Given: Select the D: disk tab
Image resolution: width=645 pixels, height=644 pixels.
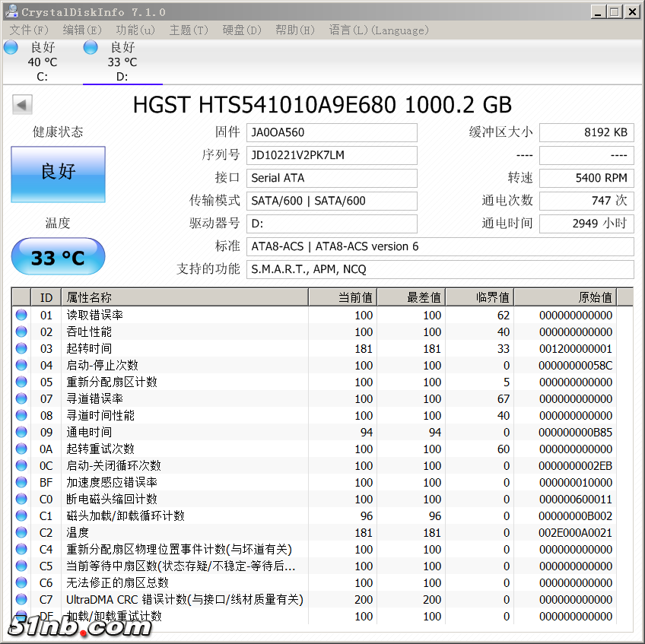Looking at the screenshot, I should click(x=122, y=62).
